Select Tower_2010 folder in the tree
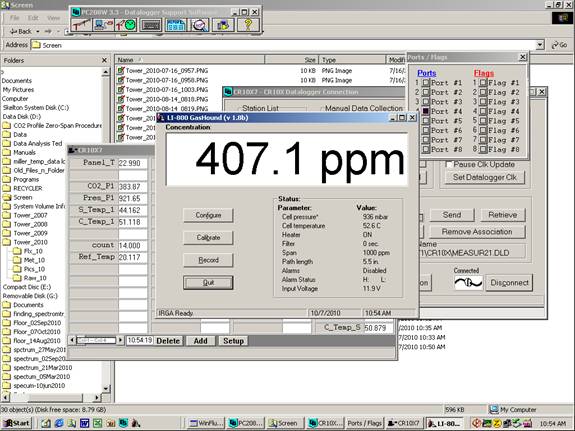 [30, 242]
